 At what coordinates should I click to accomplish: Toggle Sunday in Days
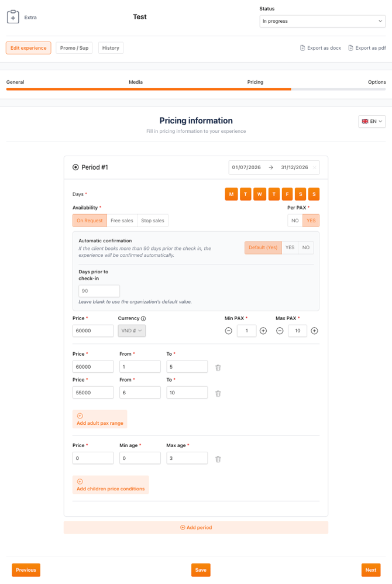pyautogui.click(x=314, y=194)
